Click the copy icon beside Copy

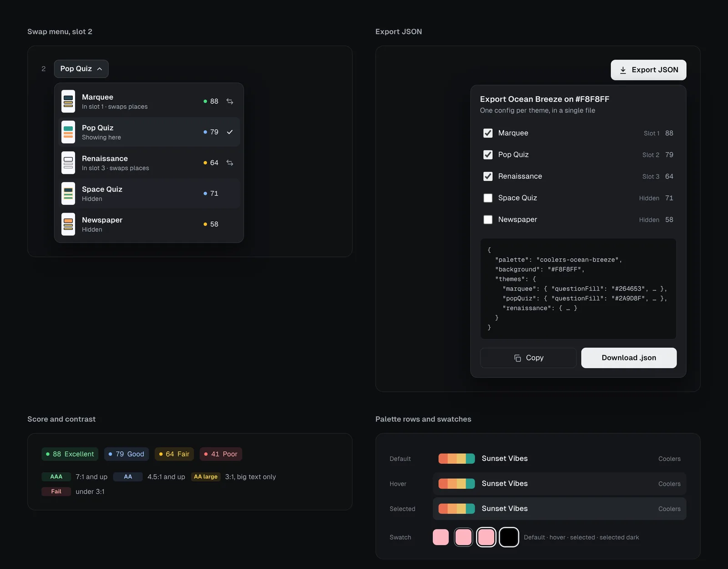pyautogui.click(x=517, y=358)
